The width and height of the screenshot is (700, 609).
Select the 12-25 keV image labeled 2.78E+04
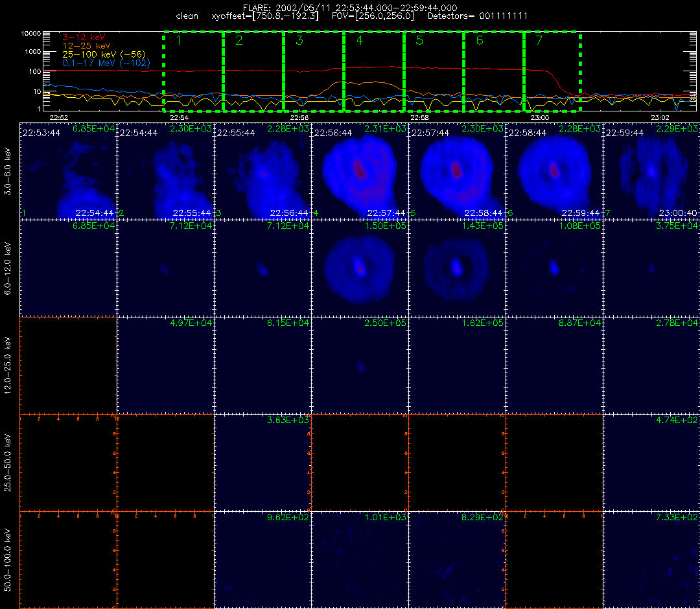point(652,365)
